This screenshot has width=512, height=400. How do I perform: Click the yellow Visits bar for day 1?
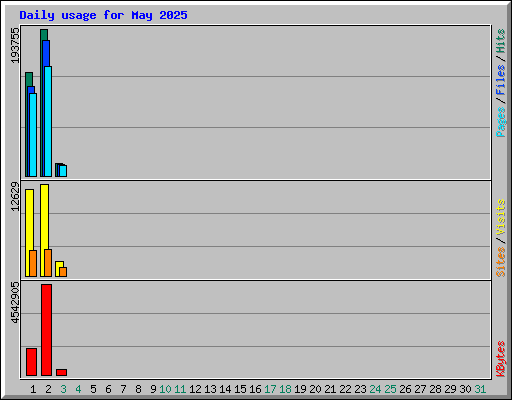(x=28, y=233)
